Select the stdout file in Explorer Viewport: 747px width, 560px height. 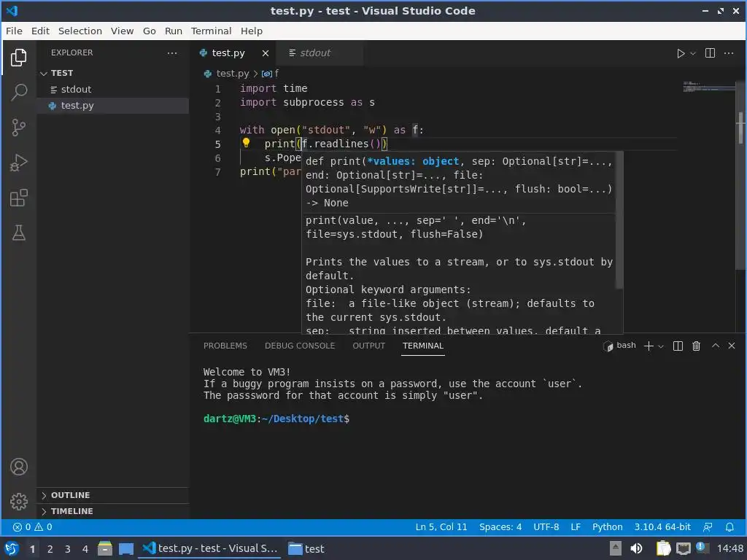[113, 90]
